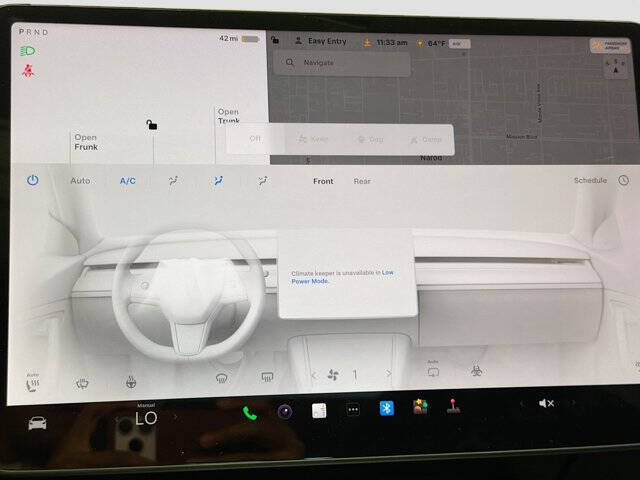The image size is (640, 480).
Task: Toggle the rear window defrost icon
Action: (x=267, y=376)
